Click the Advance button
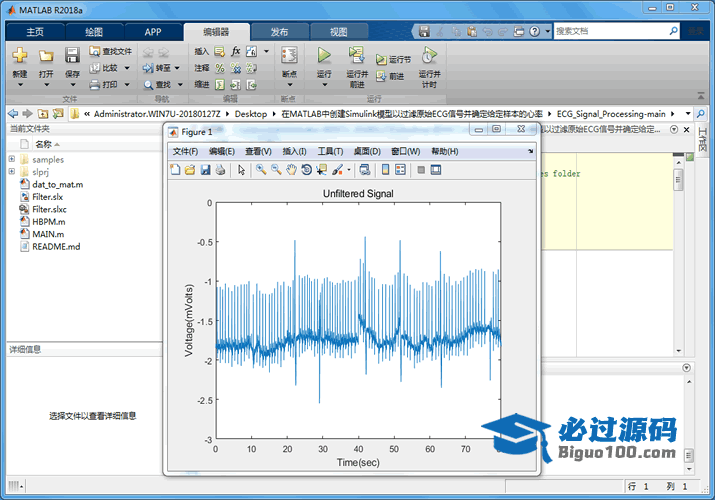 point(390,76)
